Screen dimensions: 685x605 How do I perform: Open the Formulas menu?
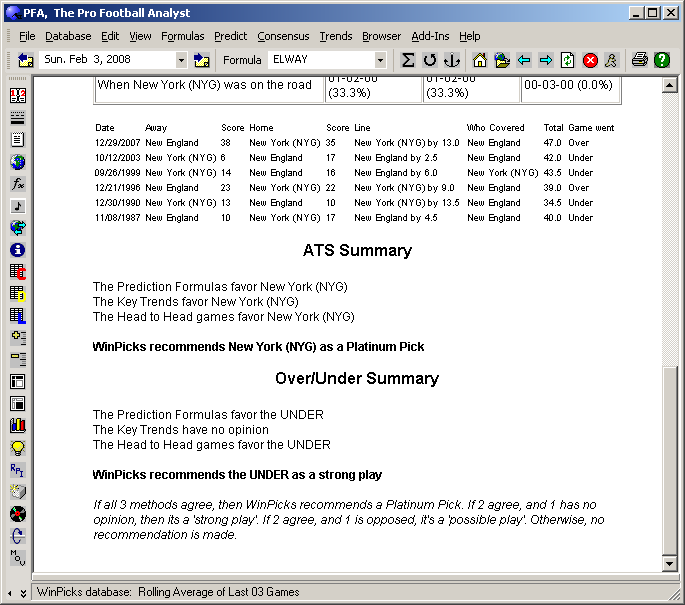(x=183, y=36)
